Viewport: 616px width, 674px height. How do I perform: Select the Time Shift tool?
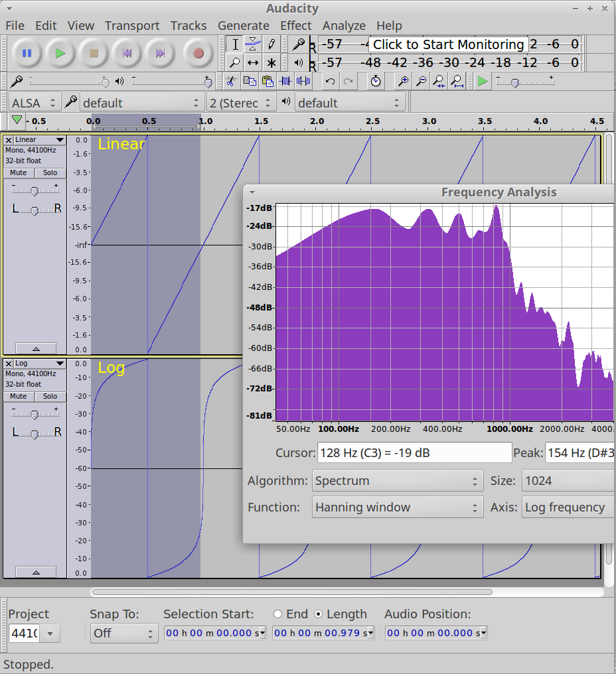click(254, 62)
